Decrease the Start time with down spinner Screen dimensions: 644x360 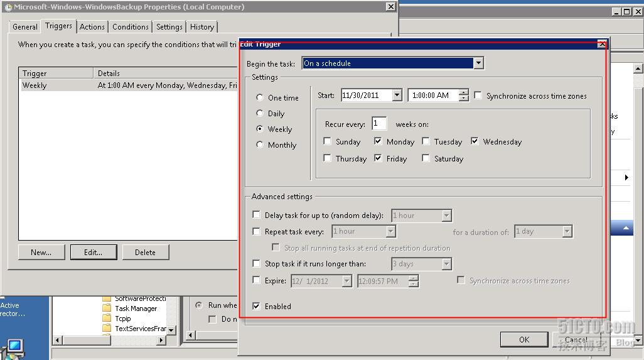464,98
